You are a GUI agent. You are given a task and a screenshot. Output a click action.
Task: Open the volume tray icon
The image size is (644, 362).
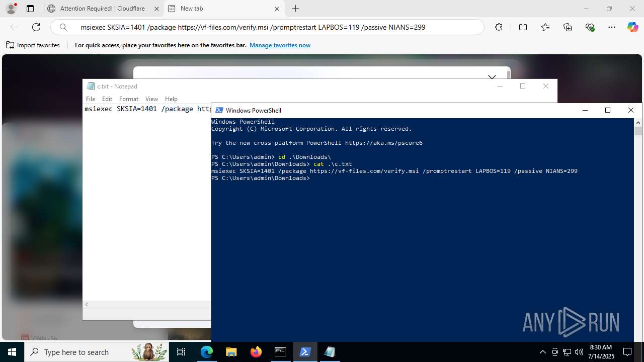pyautogui.click(x=579, y=352)
